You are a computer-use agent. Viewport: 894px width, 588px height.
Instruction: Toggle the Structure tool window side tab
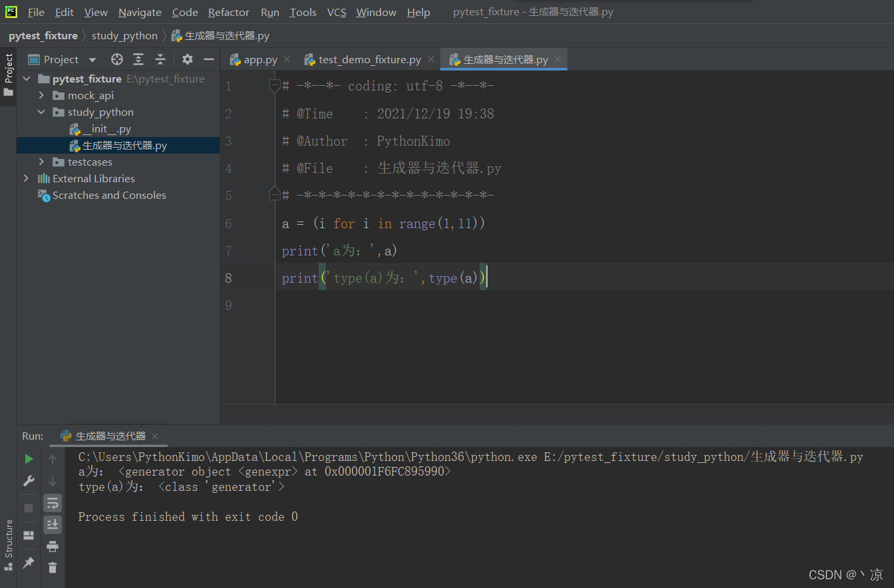8,545
